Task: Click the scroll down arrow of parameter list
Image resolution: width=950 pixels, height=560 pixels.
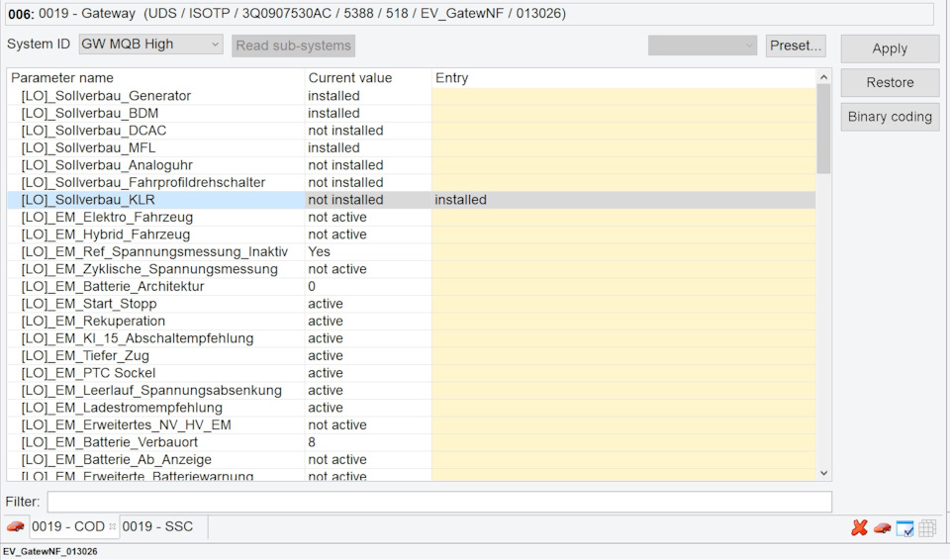Action: 823,473
